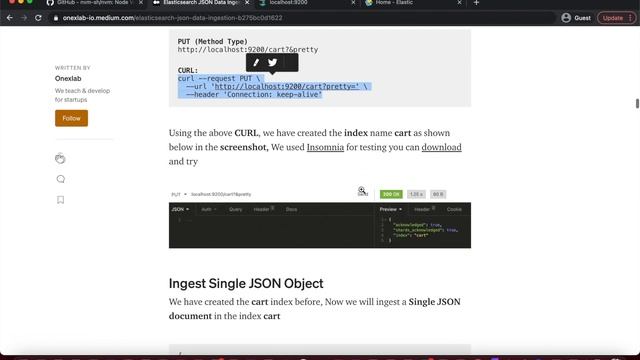
Task: Click the Follow button
Action: point(71,118)
